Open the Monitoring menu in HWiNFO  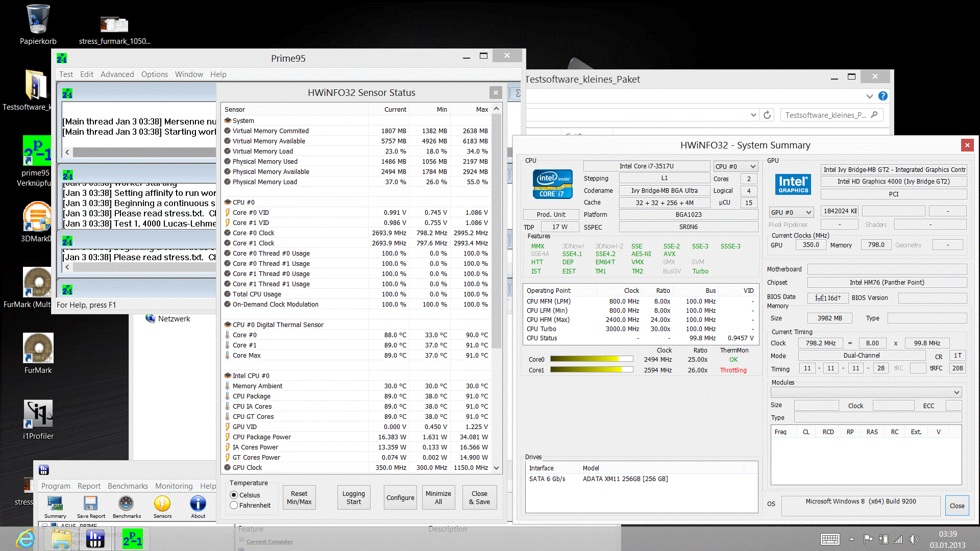(x=174, y=486)
